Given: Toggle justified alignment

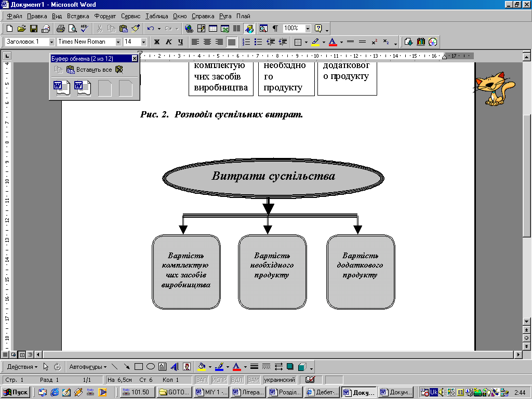Looking at the screenshot, I should tap(231, 42).
